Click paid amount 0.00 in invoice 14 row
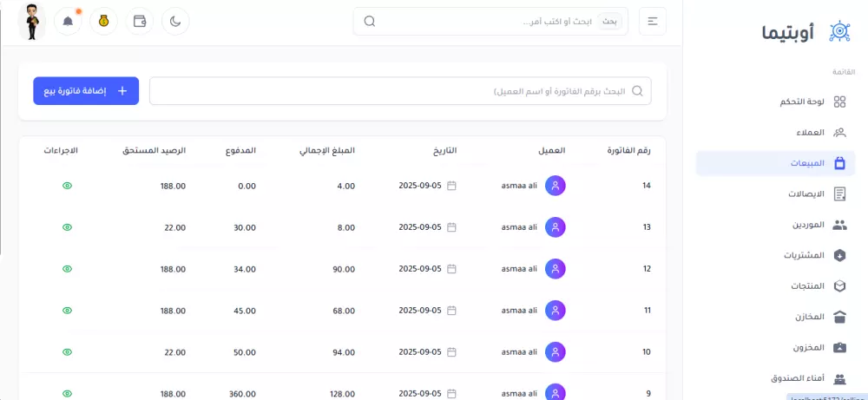The image size is (868, 400). point(247,186)
